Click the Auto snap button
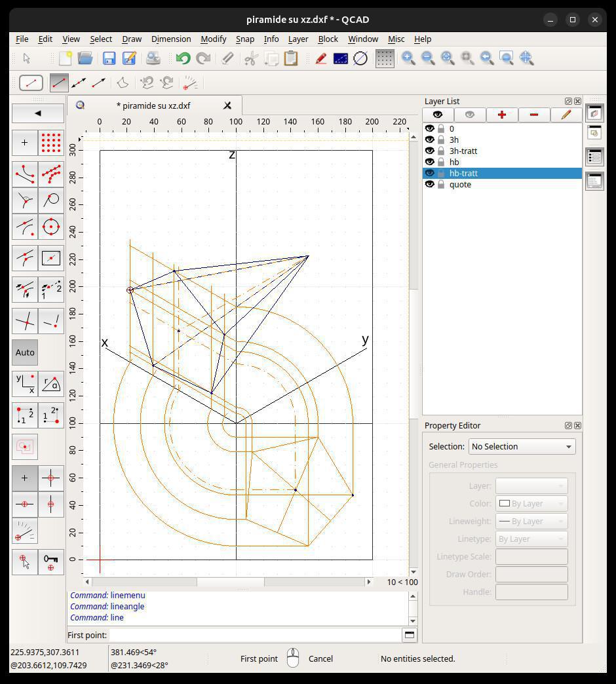Viewport: 616px width, 684px height. 25,352
